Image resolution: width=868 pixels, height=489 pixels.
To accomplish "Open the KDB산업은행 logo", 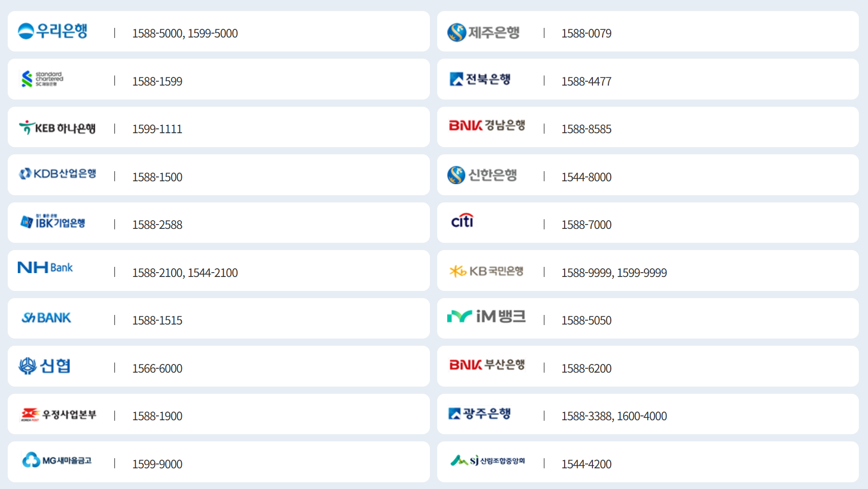I will click(x=57, y=174).
